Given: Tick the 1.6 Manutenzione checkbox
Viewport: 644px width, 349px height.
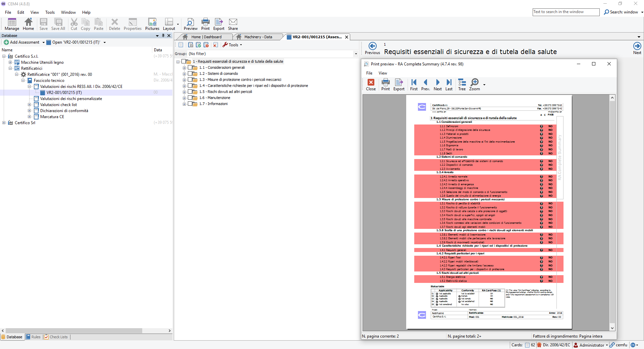Looking at the screenshot, I should click(x=190, y=98).
